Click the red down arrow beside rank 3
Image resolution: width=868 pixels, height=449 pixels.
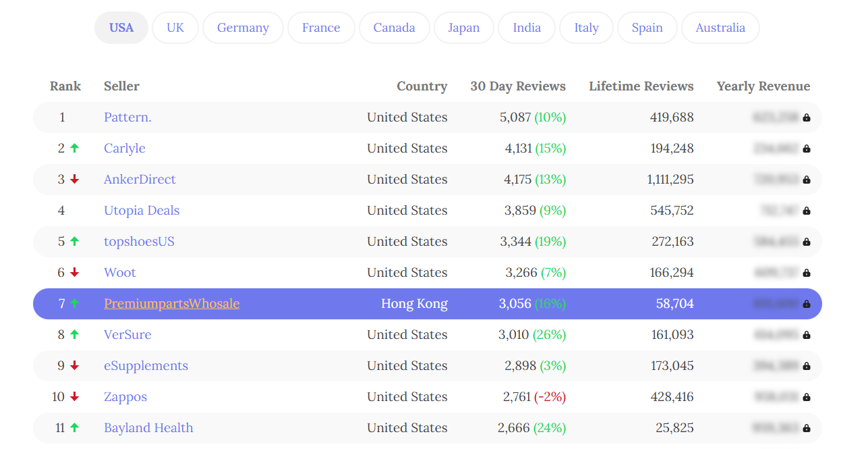coord(75,180)
